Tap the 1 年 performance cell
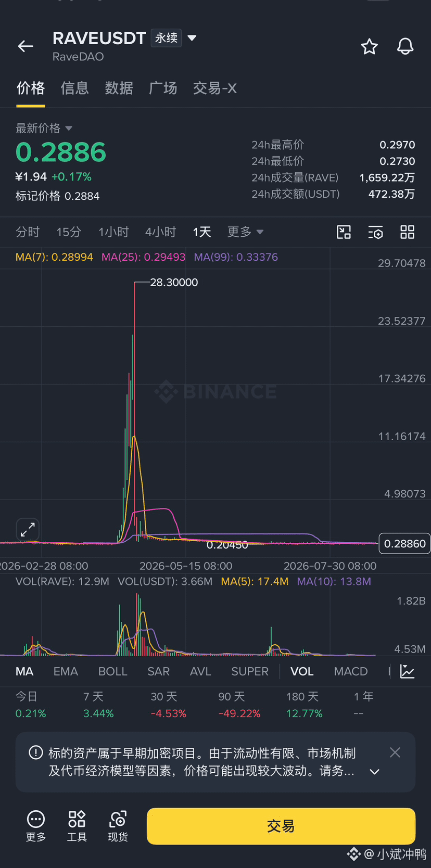431x868 pixels. (363, 705)
